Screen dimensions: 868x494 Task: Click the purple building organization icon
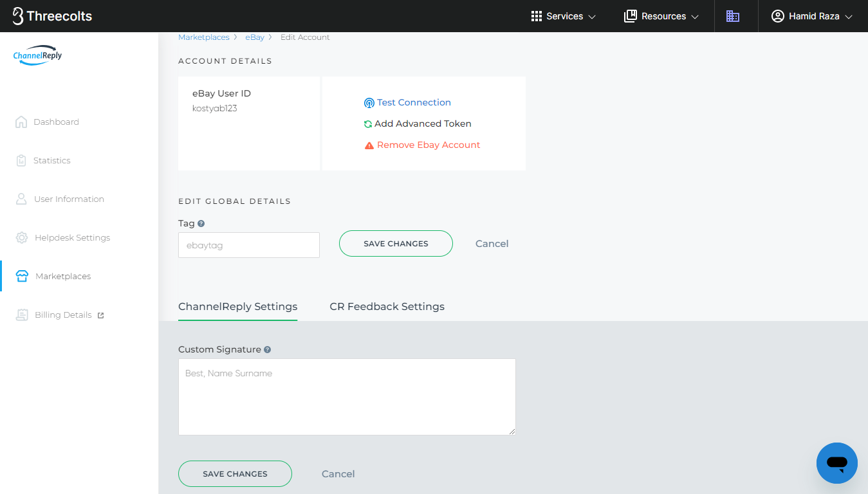tap(733, 16)
